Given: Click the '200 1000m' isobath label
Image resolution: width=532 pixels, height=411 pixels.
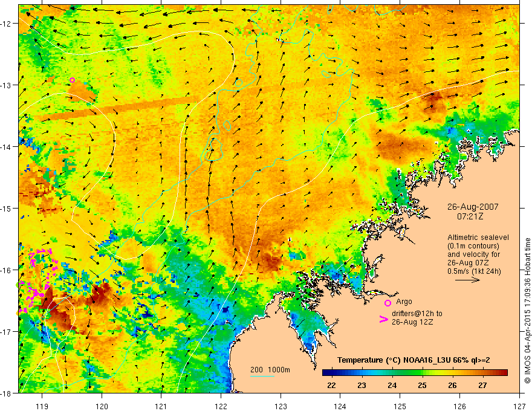Looking at the screenshot, I should tap(270, 370).
